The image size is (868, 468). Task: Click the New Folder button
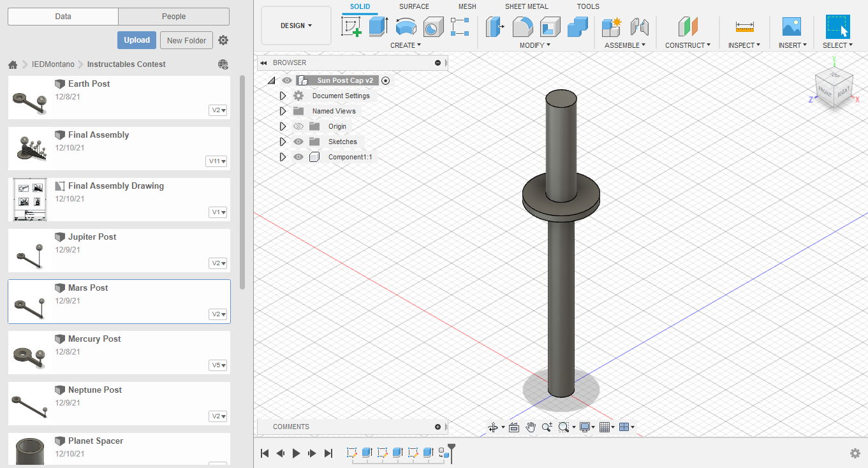(x=186, y=40)
